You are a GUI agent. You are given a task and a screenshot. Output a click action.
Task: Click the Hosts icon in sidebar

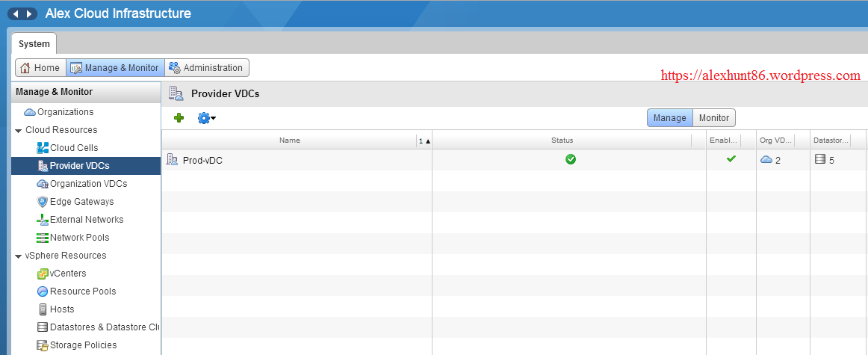(x=43, y=309)
